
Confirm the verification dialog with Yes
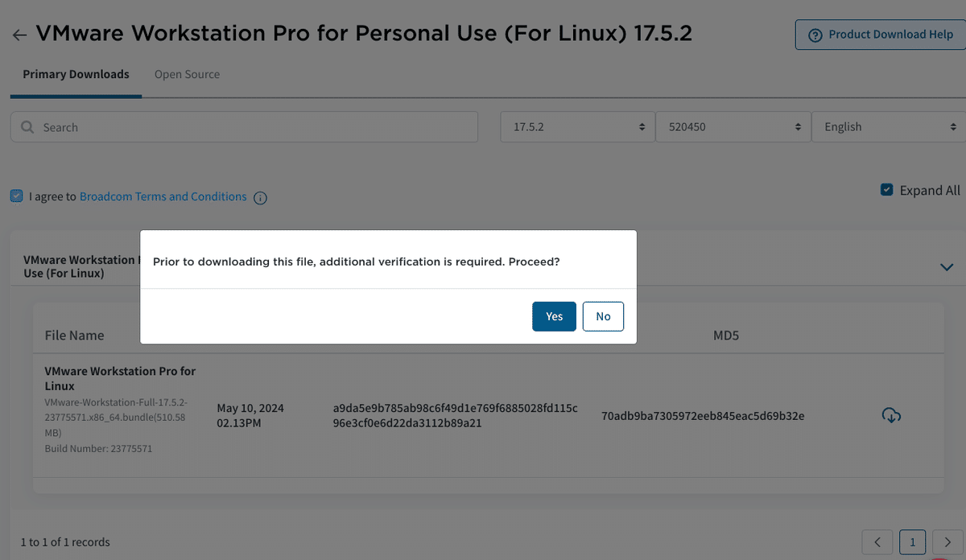coord(554,316)
